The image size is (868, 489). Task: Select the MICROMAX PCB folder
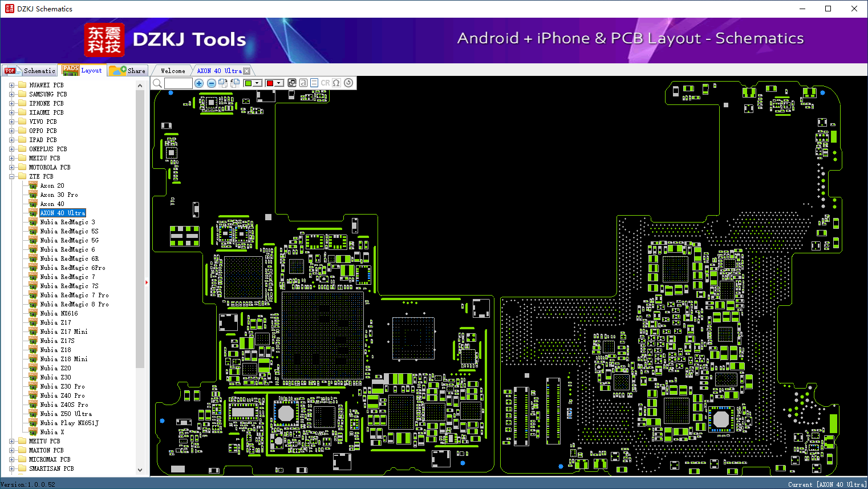tap(50, 459)
